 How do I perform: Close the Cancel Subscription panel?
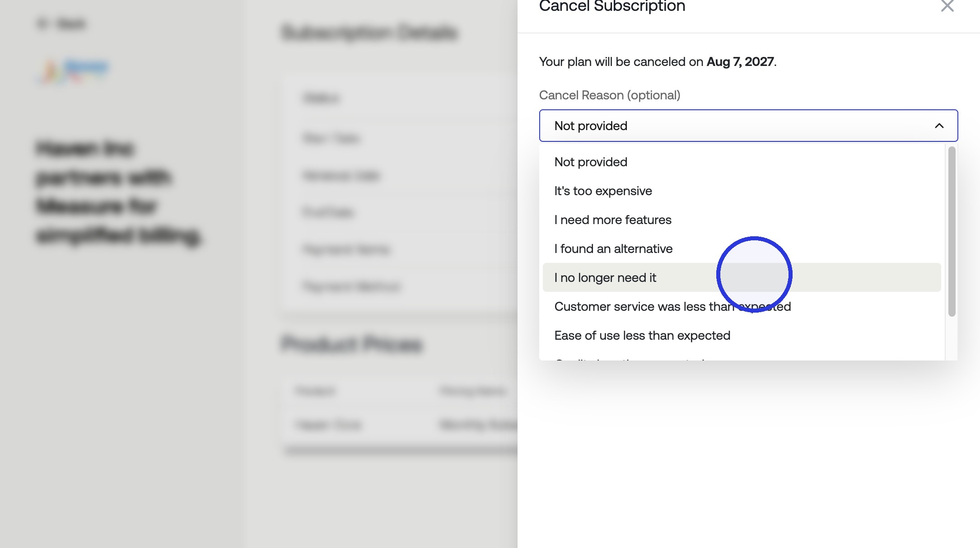(x=947, y=6)
